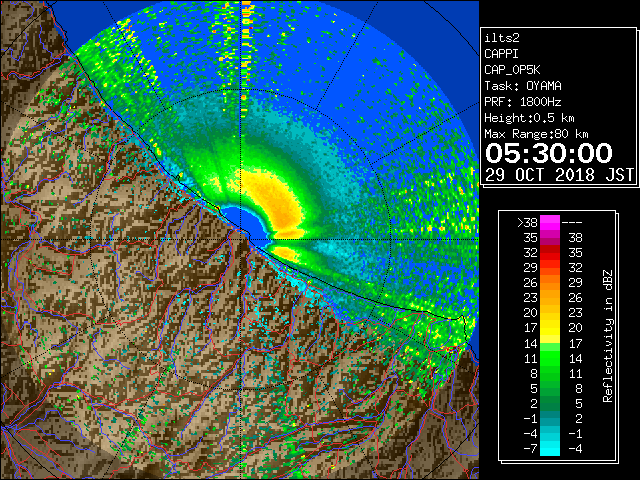Click the yellow 17 dBZ color swatch

pos(550,328)
